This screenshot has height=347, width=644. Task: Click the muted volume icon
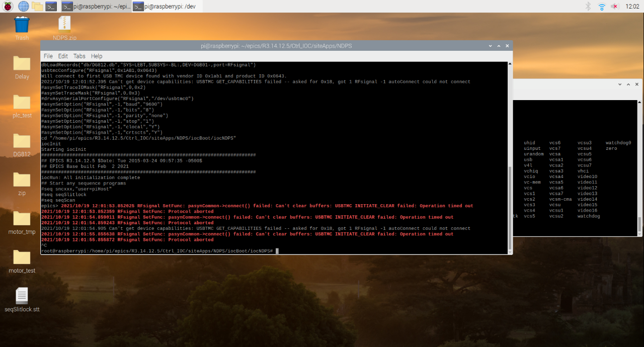(615, 7)
